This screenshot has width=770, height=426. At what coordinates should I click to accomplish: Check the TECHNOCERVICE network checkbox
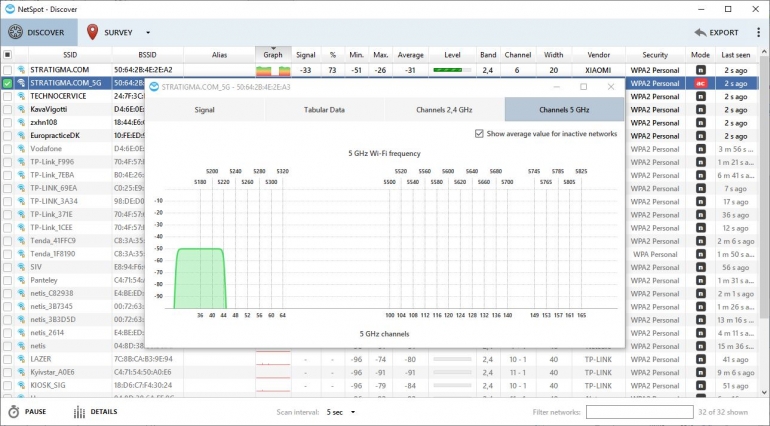click(x=7, y=96)
